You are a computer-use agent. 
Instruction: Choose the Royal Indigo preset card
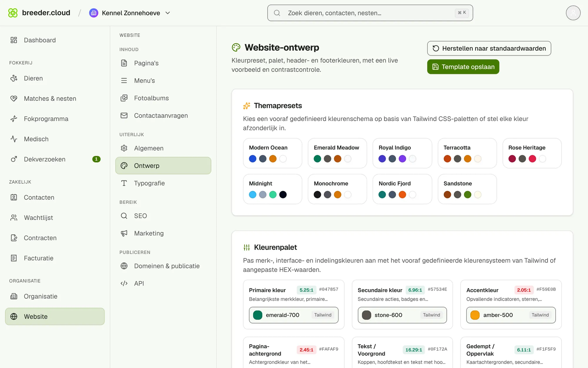402,153
